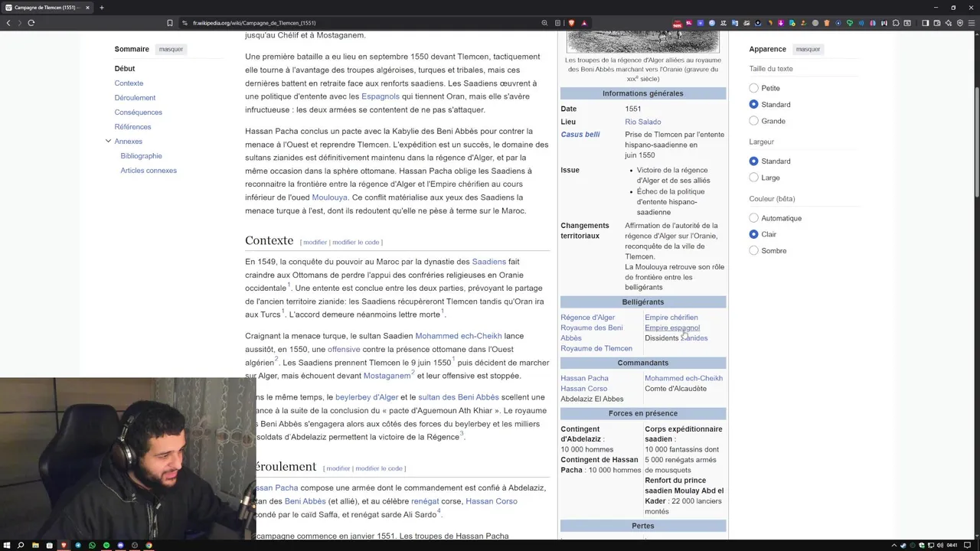The width and height of the screenshot is (980, 551).
Task: Select Large width option
Action: click(x=754, y=178)
